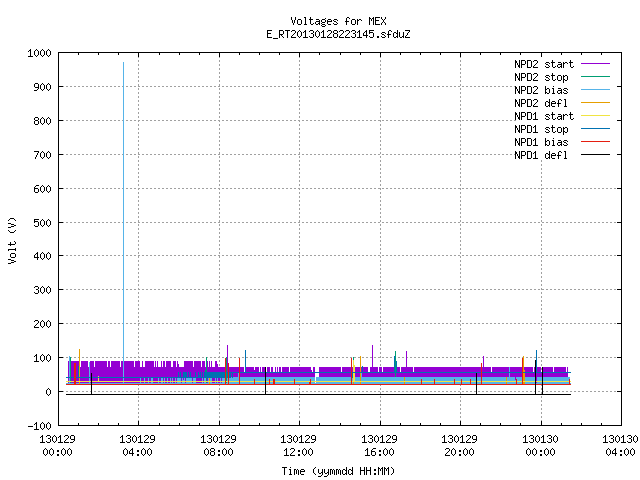Viewport: 640px width, 480px height.
Task: Click the 'Time (yymmdd HH:MM)' x-axis label
Action: (x=338, y=471)
